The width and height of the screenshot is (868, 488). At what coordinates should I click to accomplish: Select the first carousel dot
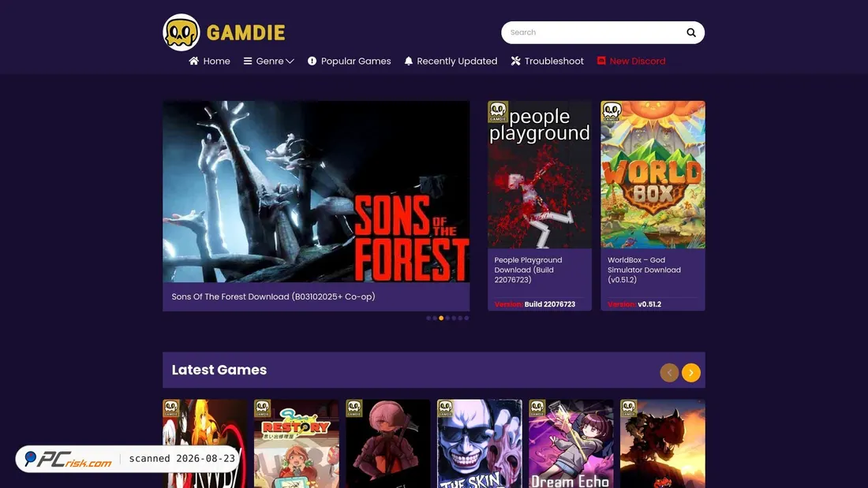428,319
